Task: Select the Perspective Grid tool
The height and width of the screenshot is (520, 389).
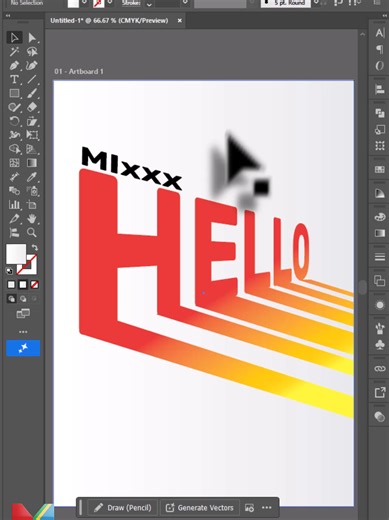Action: point(32,149)
